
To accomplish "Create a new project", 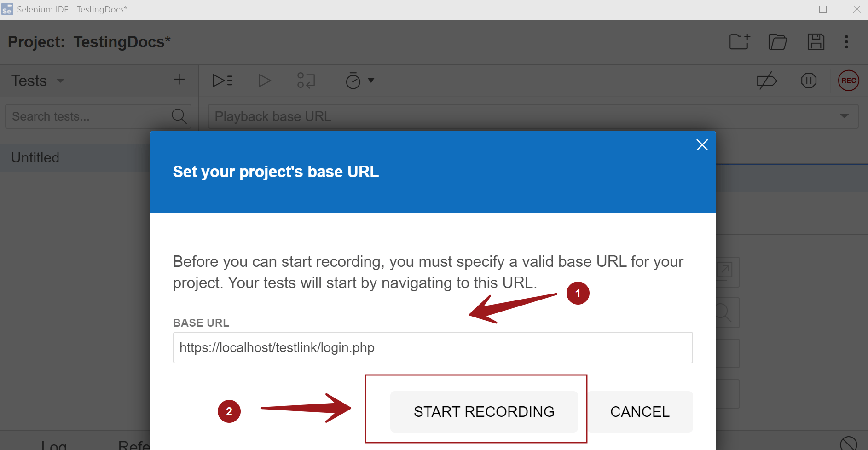I will [x=739, y=42].
